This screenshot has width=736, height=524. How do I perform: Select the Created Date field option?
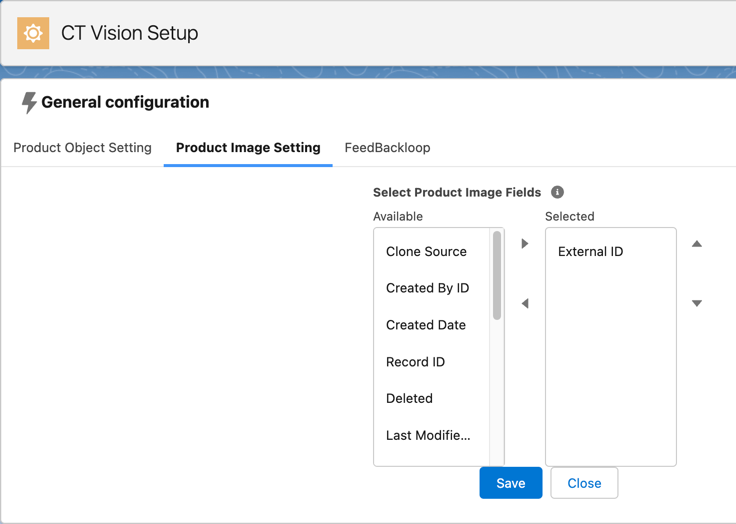pos(426,325)
